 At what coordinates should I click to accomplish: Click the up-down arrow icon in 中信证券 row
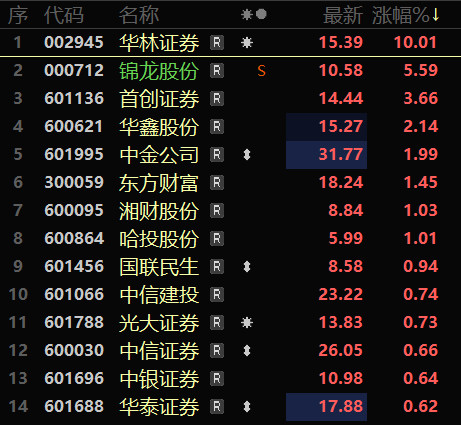(247, 351)
